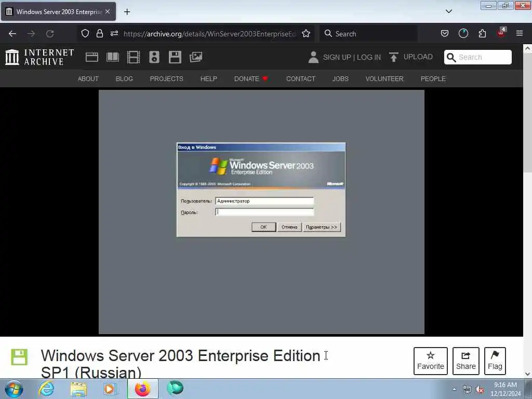Click the Отмена cancel button
The height and width of the screenshot is (399, 532).
tap(289, 227)
